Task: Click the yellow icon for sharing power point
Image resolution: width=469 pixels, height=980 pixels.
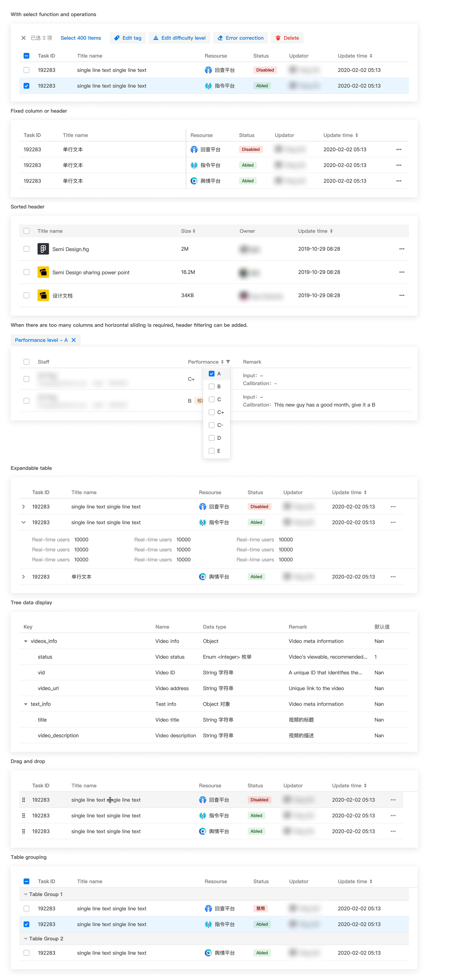Action: tap(43, 272)
